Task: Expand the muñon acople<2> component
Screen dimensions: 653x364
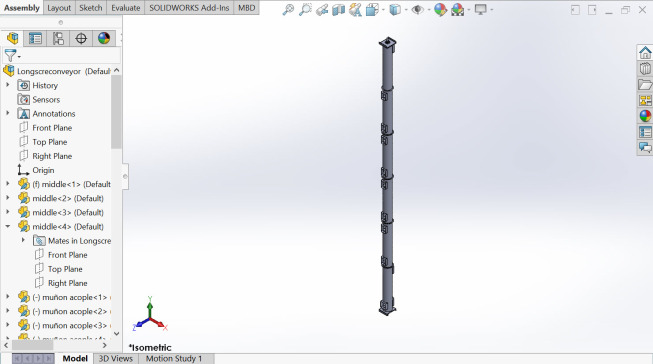Action: [7, 311]
